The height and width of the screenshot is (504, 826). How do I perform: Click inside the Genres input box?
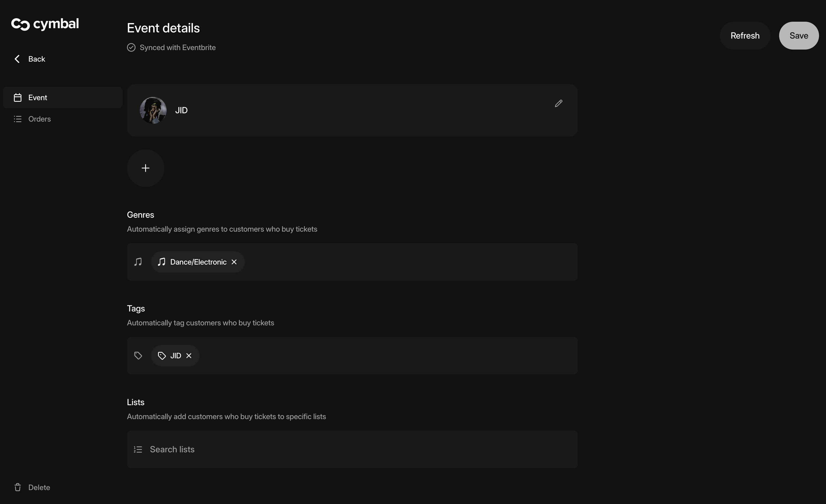402,262
